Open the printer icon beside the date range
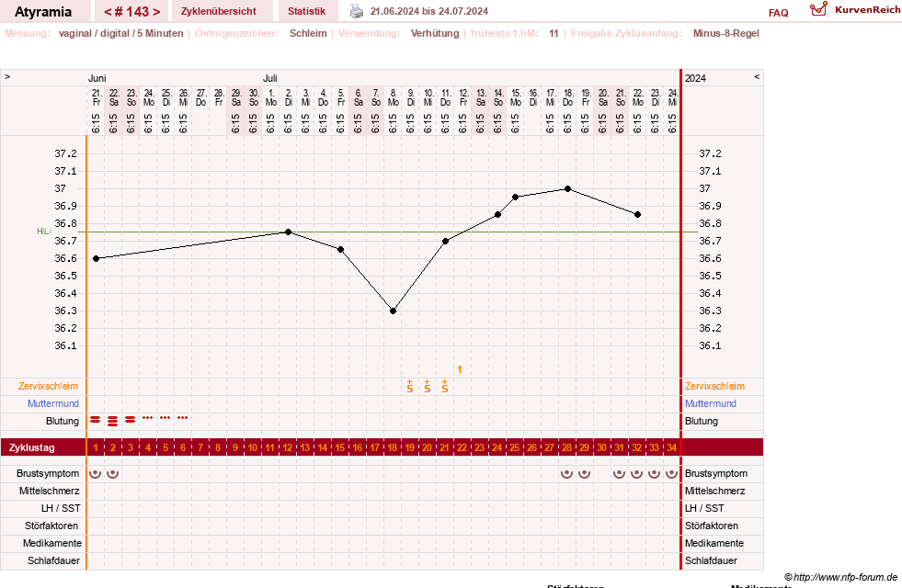Image resolution: width=902 pixels, height=588 pixels. 357,11
